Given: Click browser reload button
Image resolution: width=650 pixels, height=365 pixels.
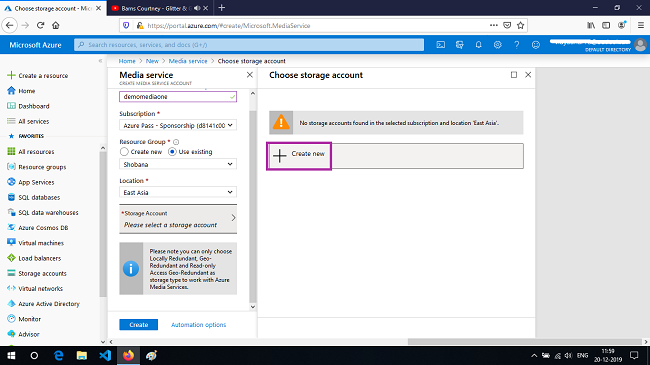Looking at the screenshot, I should click(x=40, y=25).
